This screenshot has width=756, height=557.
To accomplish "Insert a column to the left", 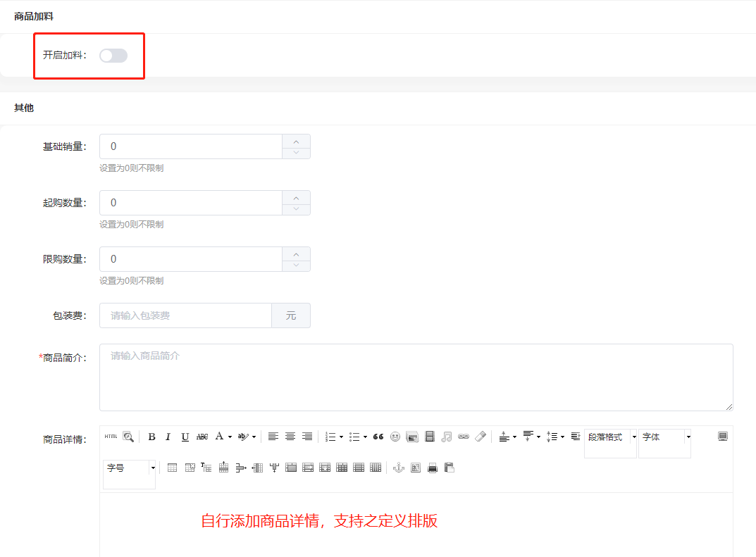I will 257,468.
